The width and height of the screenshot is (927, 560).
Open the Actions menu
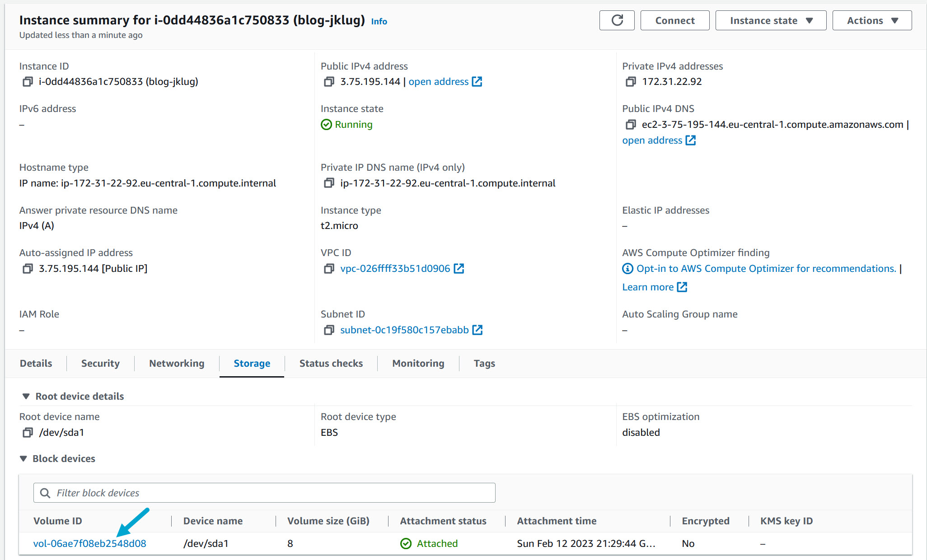pyautogui.click(x=871, y=20)
